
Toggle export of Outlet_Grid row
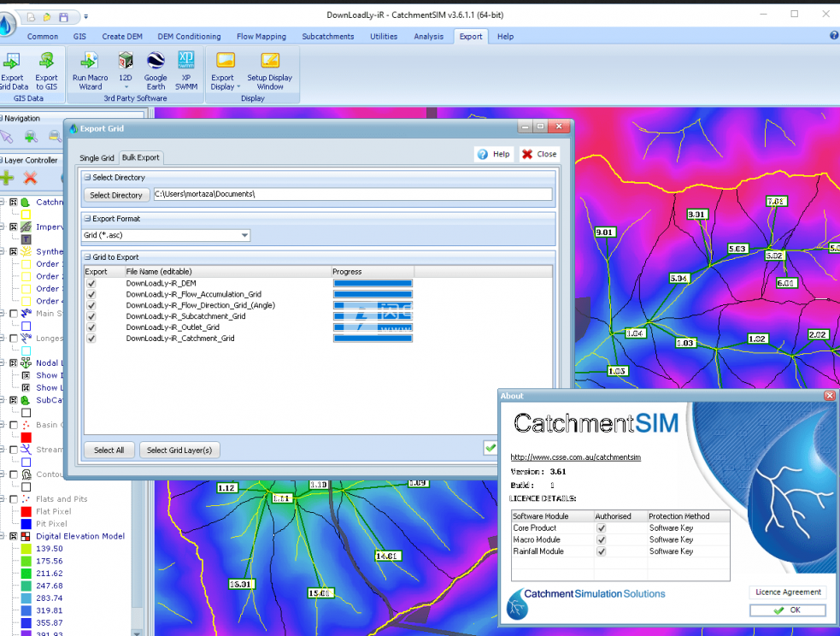coord(91,327)
